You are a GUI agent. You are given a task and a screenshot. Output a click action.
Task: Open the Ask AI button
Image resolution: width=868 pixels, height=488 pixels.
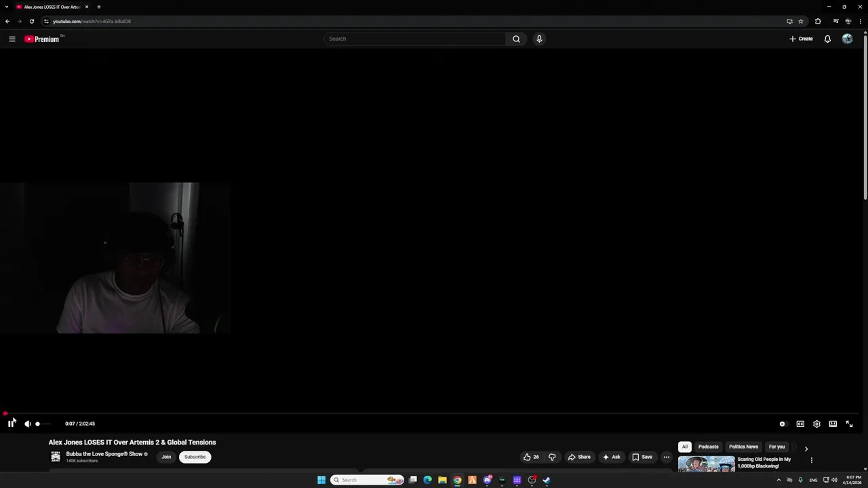(611, 457)
